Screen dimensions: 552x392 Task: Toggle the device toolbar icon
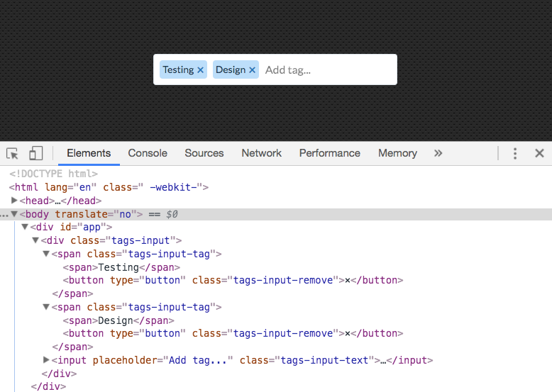coord(35,153)
